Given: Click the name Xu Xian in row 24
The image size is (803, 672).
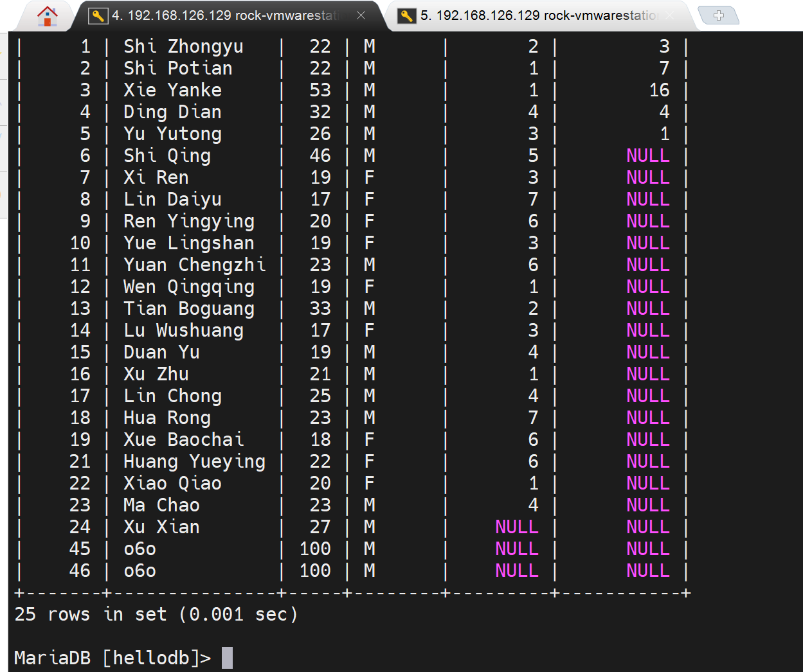Looking at the screenshot, I should click(161, 527).
